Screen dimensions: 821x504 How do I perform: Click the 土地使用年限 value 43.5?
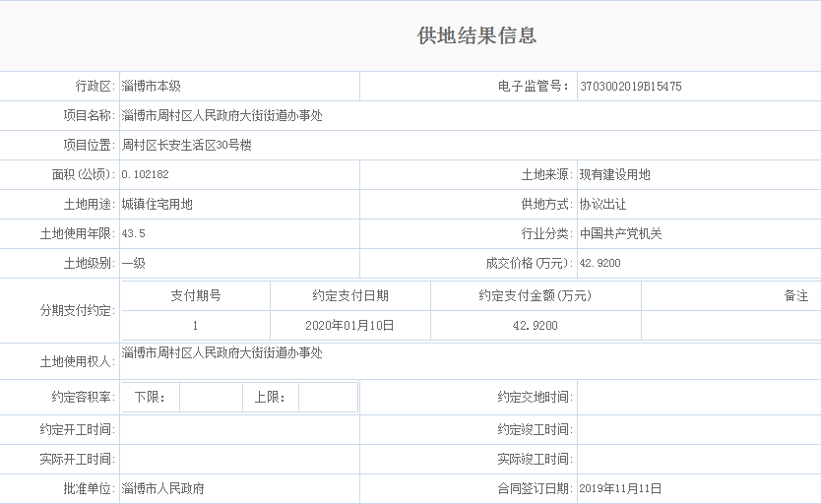point(134,234)
